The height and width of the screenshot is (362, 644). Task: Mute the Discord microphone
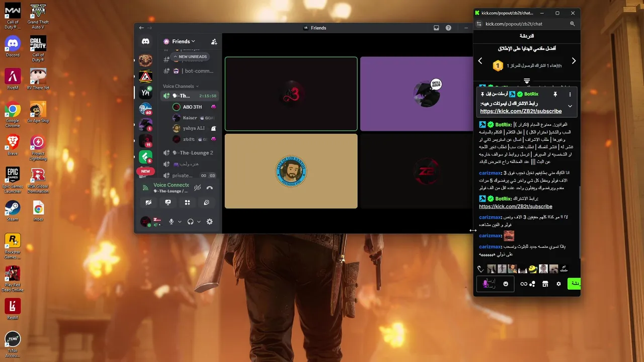pyautogui.click(x=171, y=222)
